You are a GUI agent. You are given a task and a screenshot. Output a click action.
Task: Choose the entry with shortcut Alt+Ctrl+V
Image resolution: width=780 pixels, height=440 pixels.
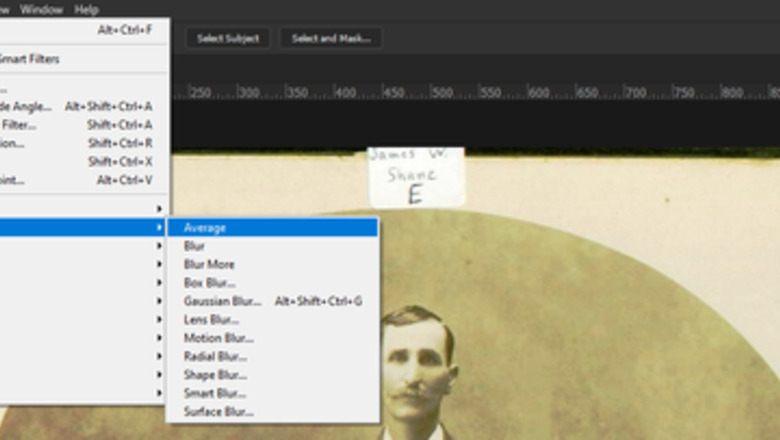[84, 180]
